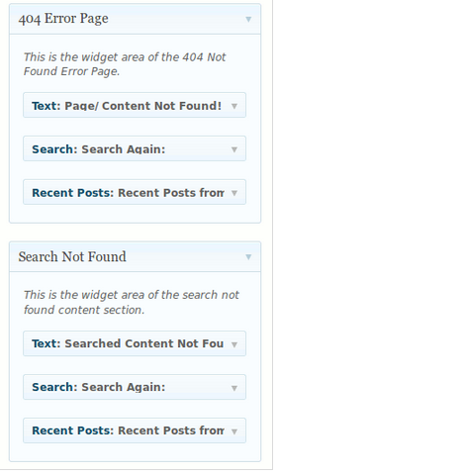This screenshot has height=476, width=465.
Task: Click Recent Posts widget title in 404 Error Page
Action: point(128,193)
